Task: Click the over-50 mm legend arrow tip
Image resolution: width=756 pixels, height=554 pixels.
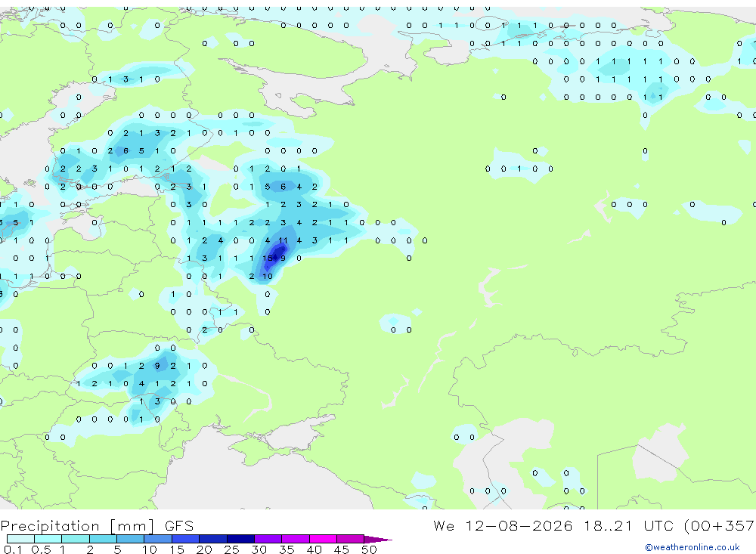Action: pyautogui.click(x=378, y=539)
